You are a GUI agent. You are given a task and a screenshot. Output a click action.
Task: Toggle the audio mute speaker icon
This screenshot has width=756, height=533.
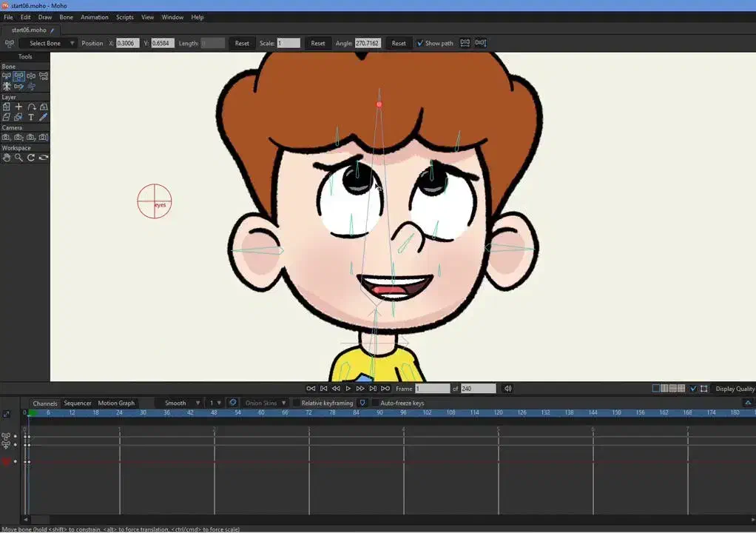point(507,389)
